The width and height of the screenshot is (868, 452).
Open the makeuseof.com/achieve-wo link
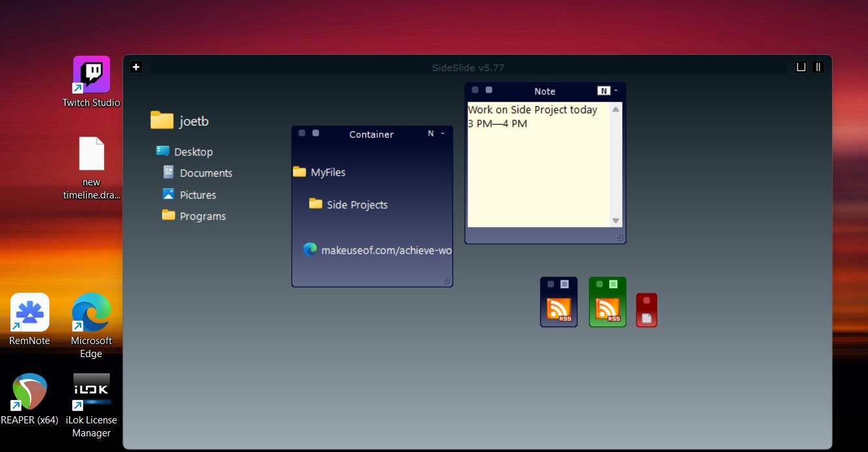pyautogui.click(x=386, y=250)
